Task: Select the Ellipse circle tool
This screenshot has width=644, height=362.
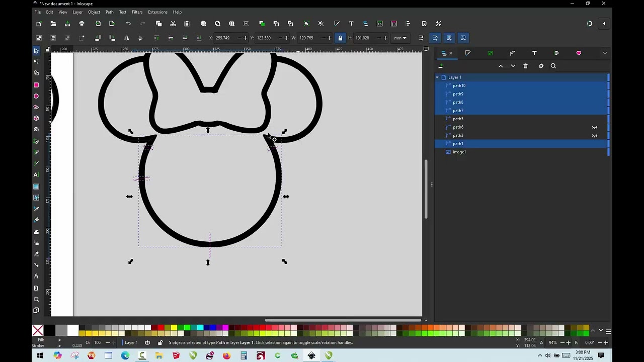Action: click(x=36, y=96)
